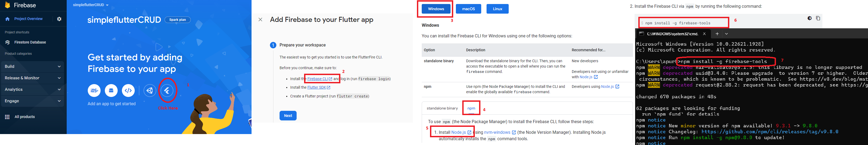Expand the Release & Monitor category
This screenshot has height=145, width=868.
[x=32, y=78]
